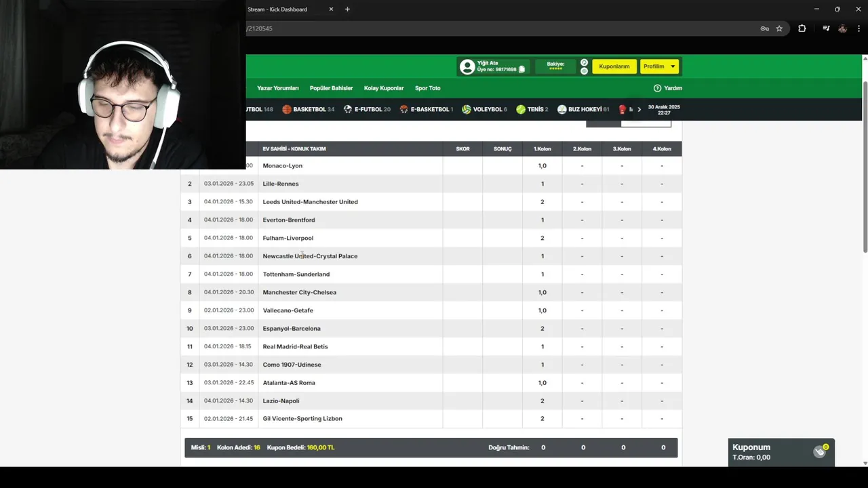Show more sports with the right chevron
Image resolution: width=868 pixels, height=488 pixels.
(639, 109)
